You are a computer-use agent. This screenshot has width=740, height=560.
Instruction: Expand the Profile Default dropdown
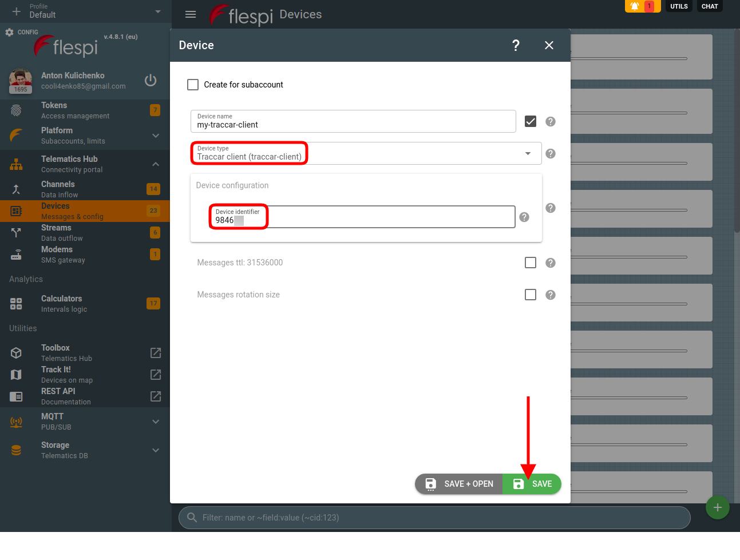[158, 11]
